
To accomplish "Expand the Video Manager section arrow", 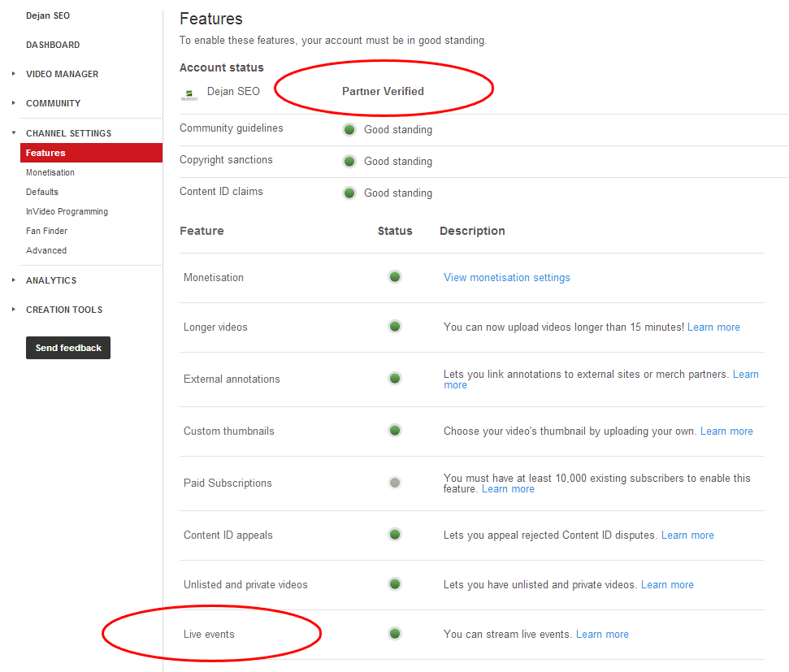I will pos(14,73).
